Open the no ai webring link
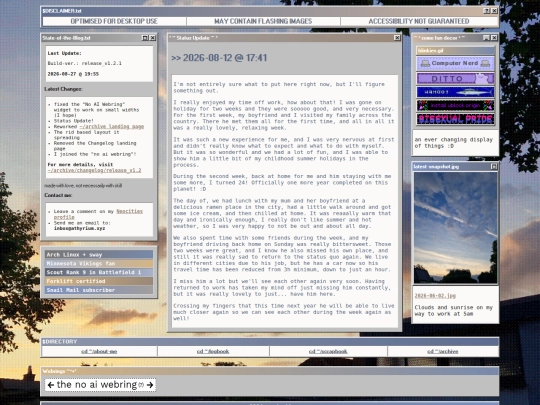This screenshot has width=540, height=405. click(97, 385)
